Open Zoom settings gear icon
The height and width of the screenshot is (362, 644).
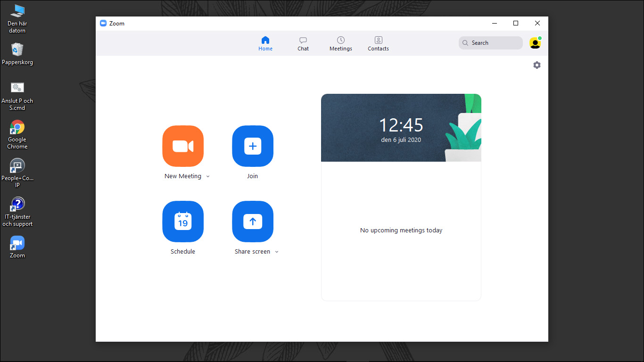(x=537, y=65)
